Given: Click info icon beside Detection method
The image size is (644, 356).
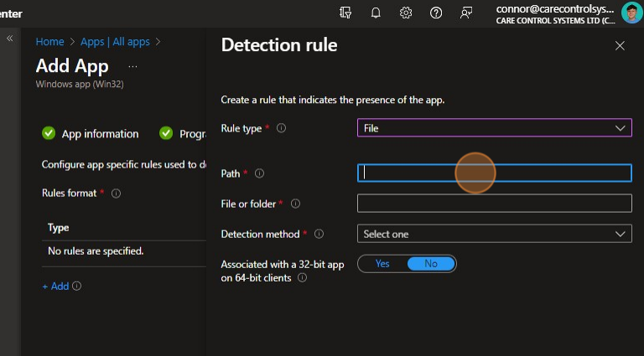Looking at the screenshot, I should tap(319, 235).
